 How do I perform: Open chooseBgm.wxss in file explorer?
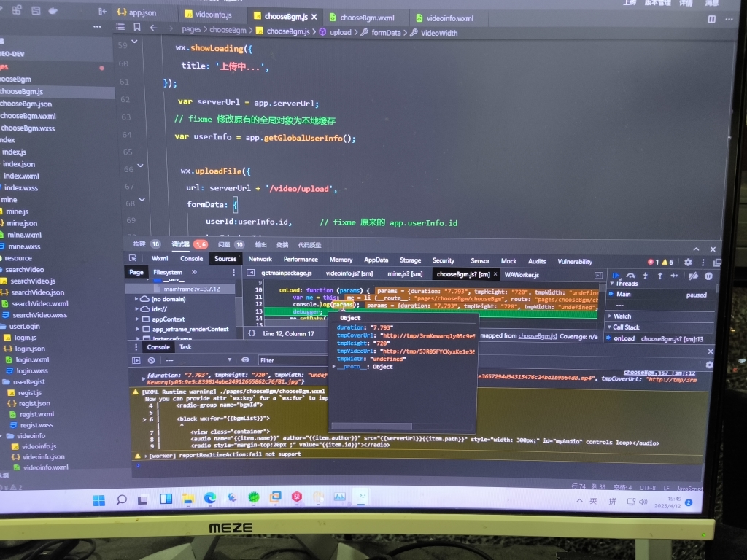point(28,128)
